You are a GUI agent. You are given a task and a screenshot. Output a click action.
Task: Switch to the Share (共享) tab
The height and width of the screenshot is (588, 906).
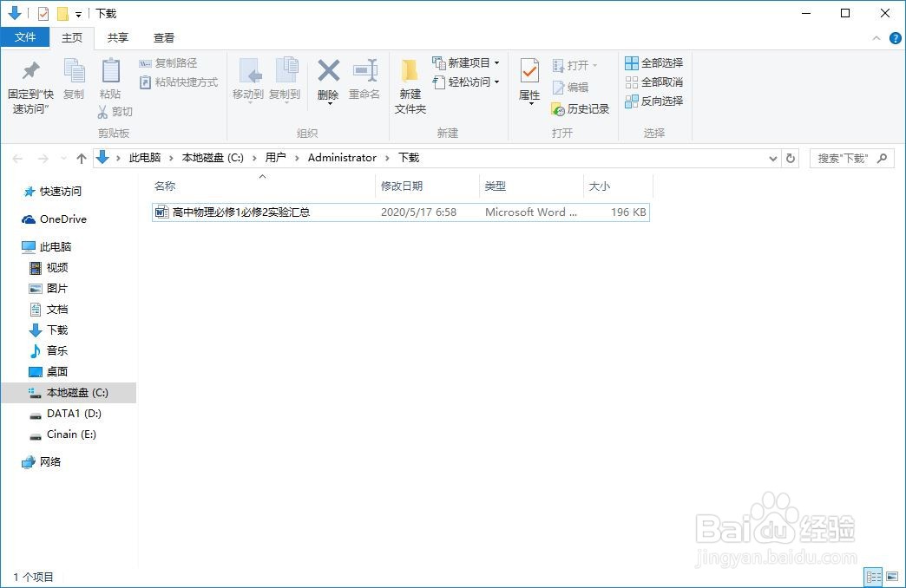pos(118,37)
